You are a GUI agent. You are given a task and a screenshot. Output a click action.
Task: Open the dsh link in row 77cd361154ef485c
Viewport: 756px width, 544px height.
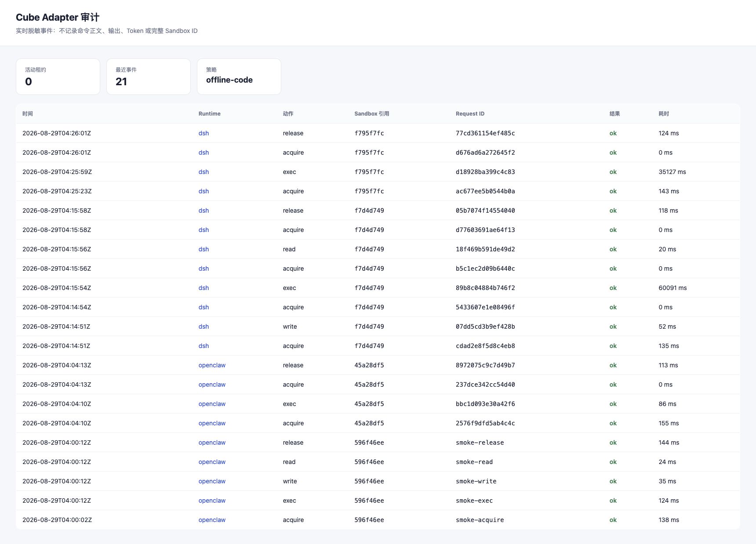pos(204,133)
